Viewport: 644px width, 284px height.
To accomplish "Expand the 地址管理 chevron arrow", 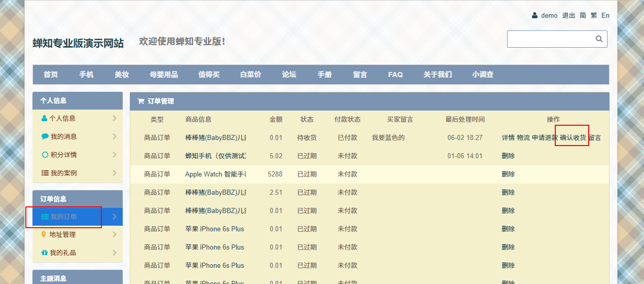I will click(115, 234).
